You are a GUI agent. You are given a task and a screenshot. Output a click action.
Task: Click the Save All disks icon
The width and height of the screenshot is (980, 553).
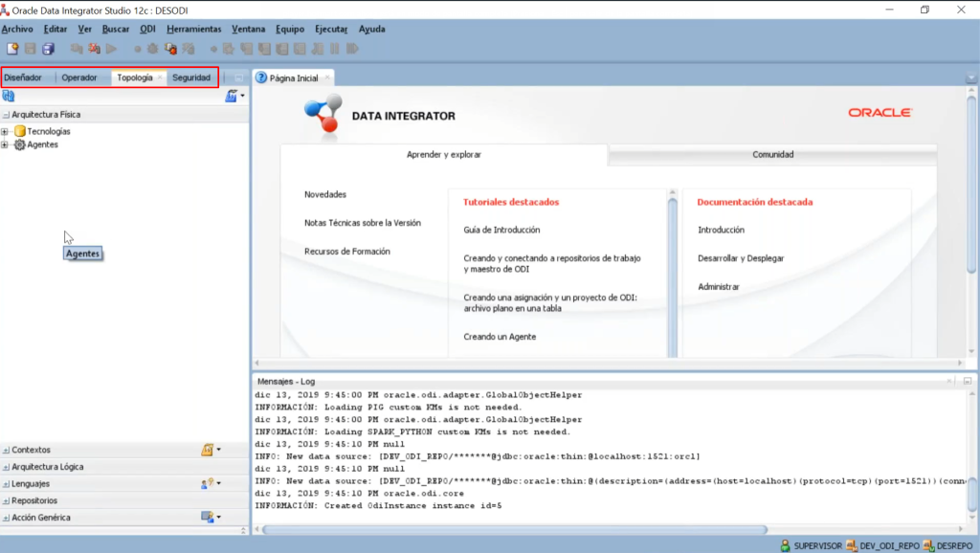tap(48, 49)
